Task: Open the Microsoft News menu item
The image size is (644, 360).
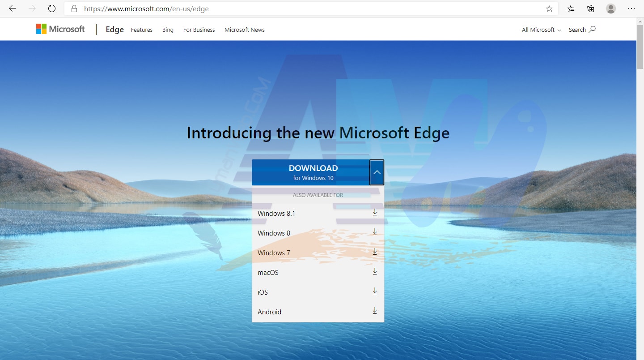Action: [245, 30]
